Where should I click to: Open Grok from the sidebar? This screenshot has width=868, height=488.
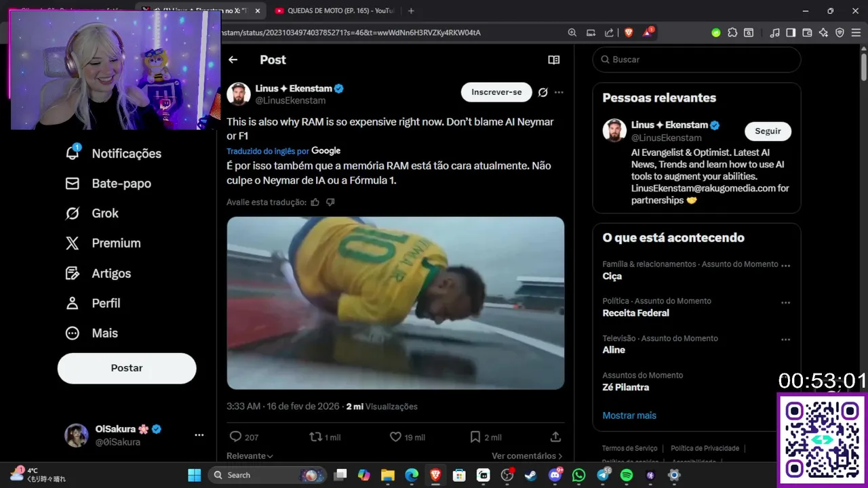tap(92, 213)
